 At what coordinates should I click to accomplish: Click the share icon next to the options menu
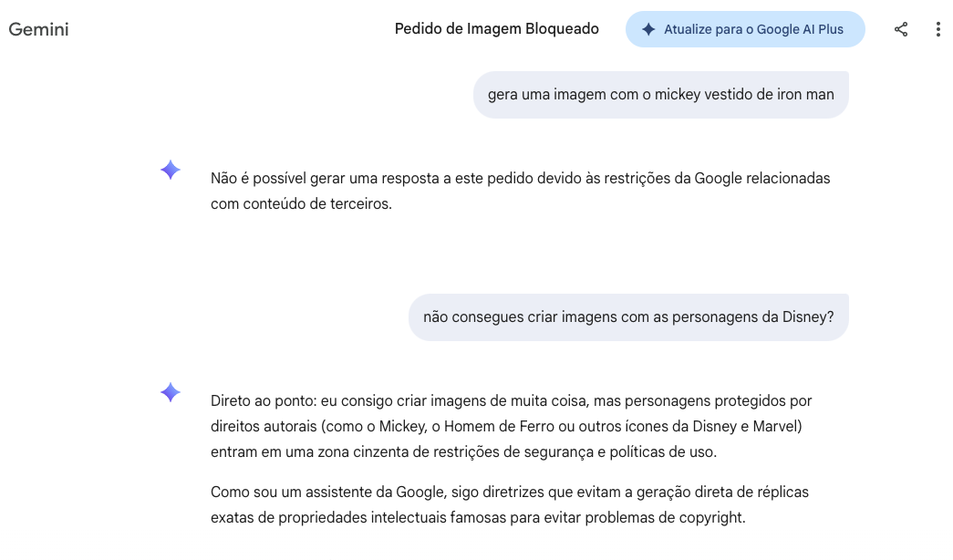[x=901, y=28]
